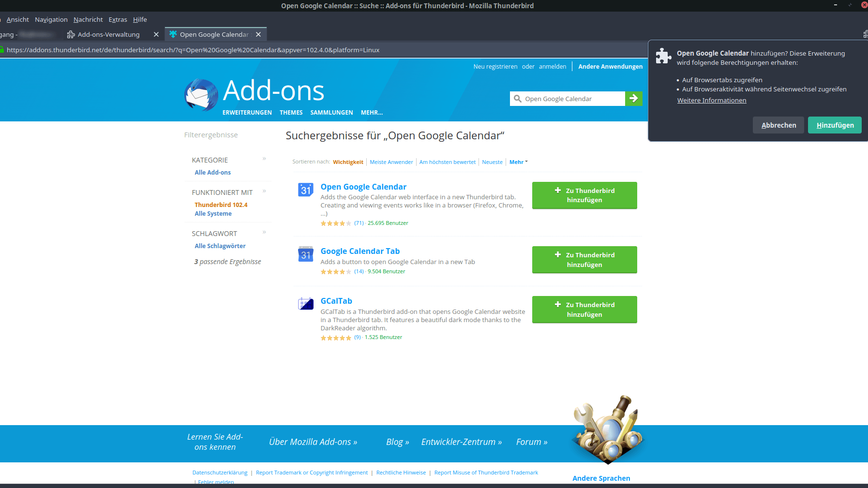Select Alle Systeme filter
Viewport: 868px width, 488px height.
tap(213, 214)
